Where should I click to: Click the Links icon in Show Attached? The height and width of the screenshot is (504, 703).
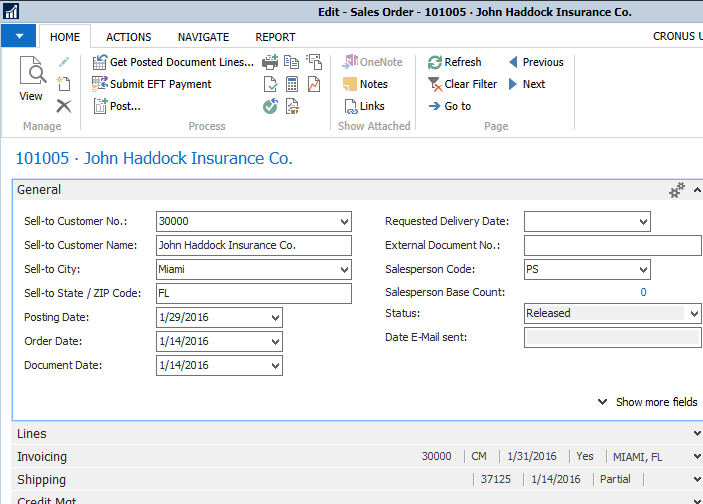point(351,106)
